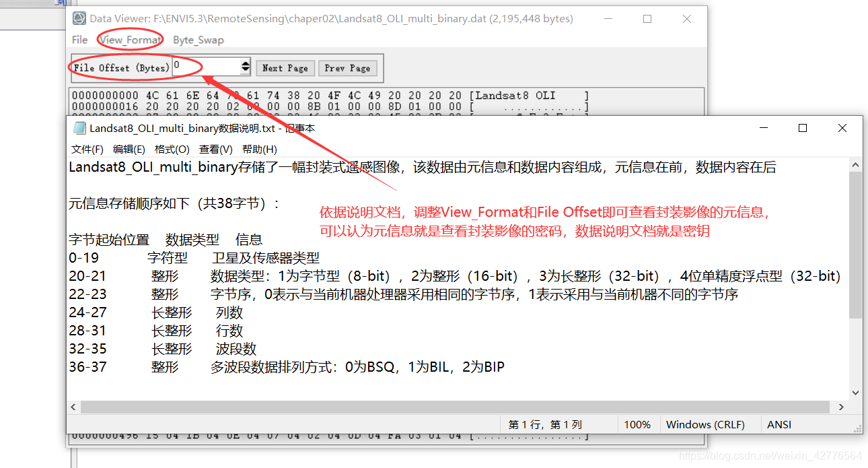Open the Byte_Swap menu
The height and width of the screenshot is (468, 868).
[x=198, y=40]
